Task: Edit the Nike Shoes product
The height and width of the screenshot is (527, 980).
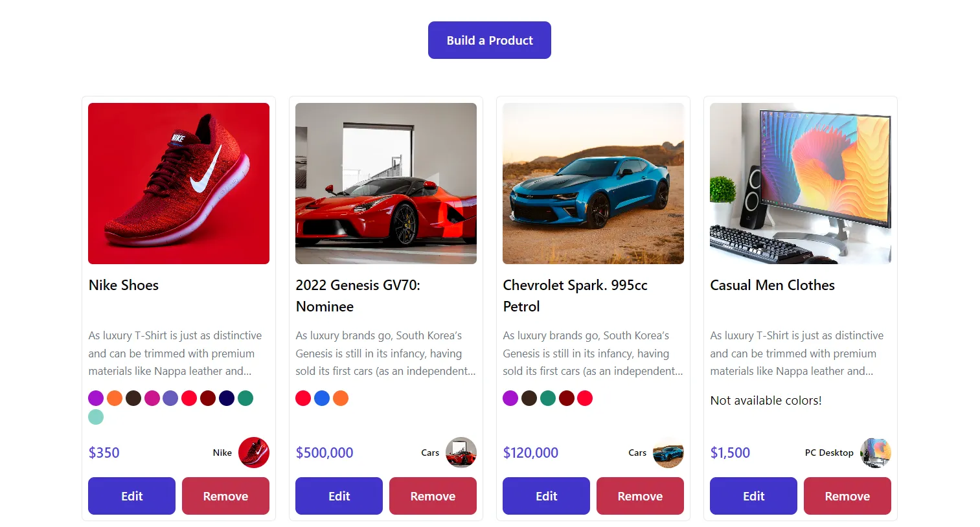Action: pos(131,495)
